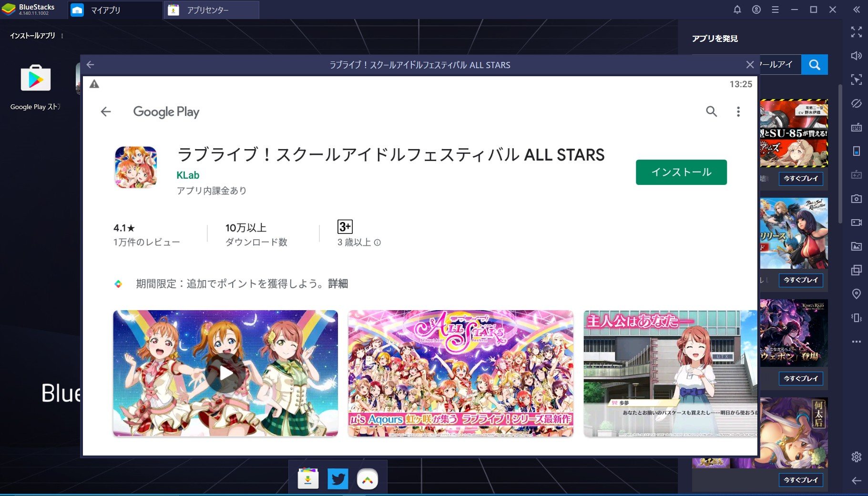Open Twitter from bottom dock
This screenshot has height=496, width=868.
[338, 479]
